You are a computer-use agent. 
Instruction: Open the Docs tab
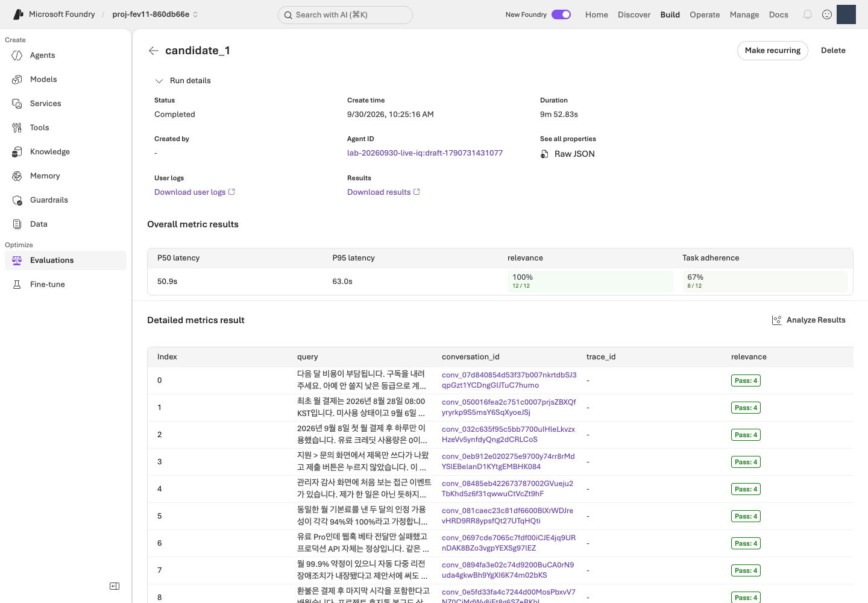(x=779, y=14)
